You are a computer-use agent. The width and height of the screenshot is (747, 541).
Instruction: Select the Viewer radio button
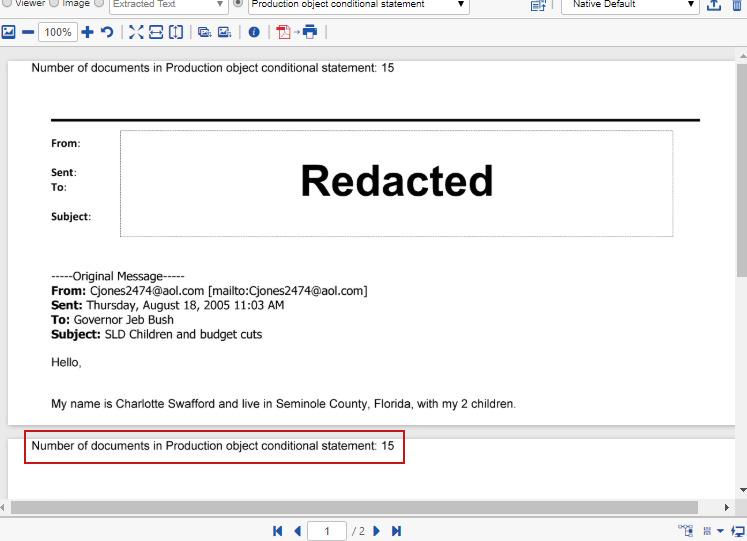pyautogui.click(x=7, y=3)
